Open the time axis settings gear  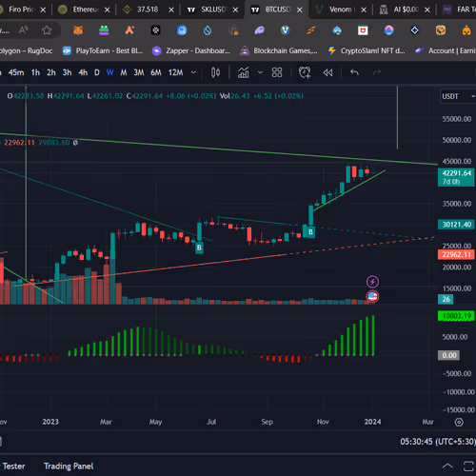(459, 422)
